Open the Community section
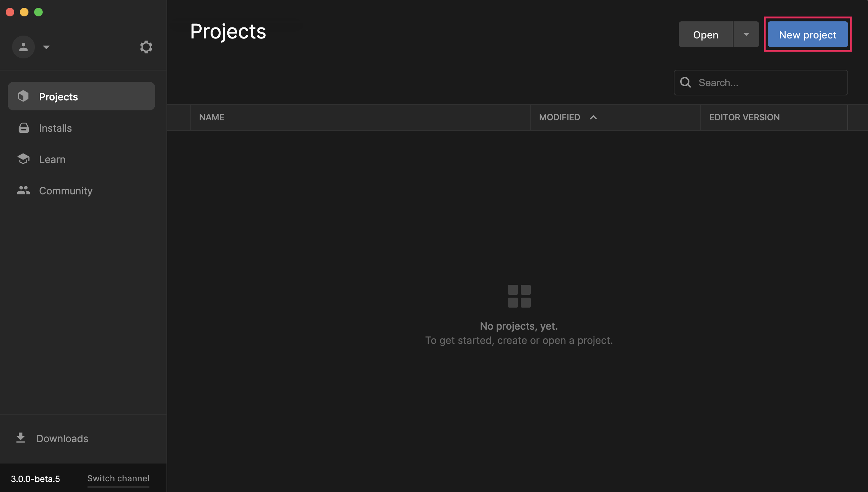The image size is (868, 492). click(x=66, y=191)
